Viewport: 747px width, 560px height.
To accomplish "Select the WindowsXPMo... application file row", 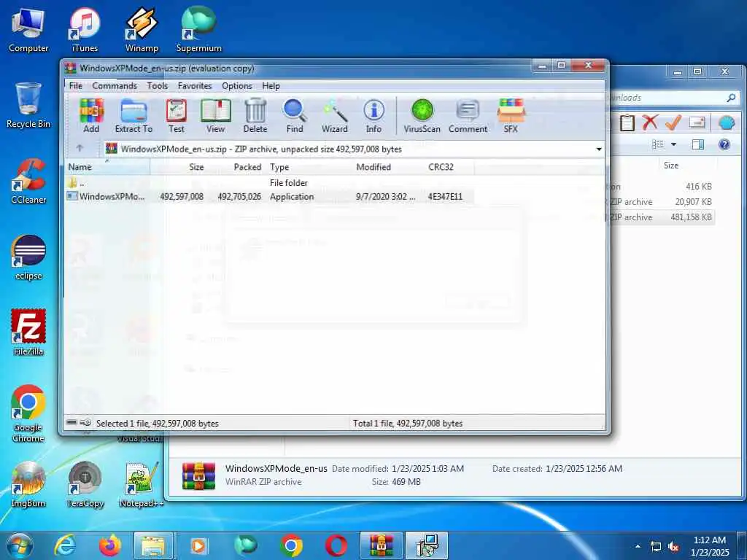I will pos(269,196).
